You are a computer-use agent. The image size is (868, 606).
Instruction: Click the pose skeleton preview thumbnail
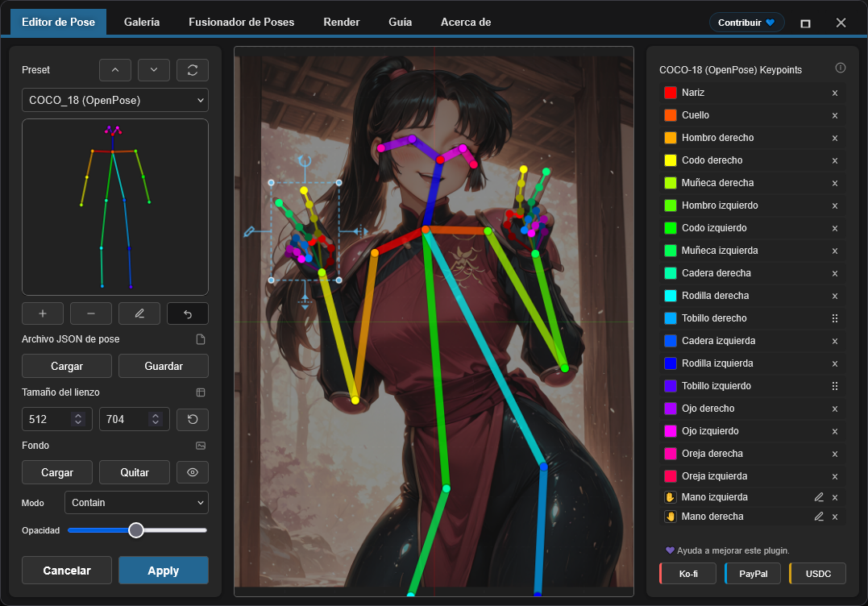[115, 207]
